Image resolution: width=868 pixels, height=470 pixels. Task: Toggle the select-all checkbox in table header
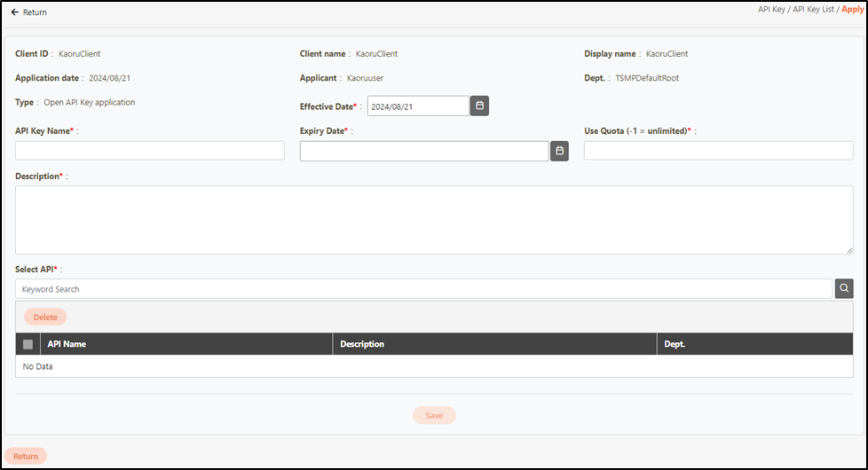(28, 344)
